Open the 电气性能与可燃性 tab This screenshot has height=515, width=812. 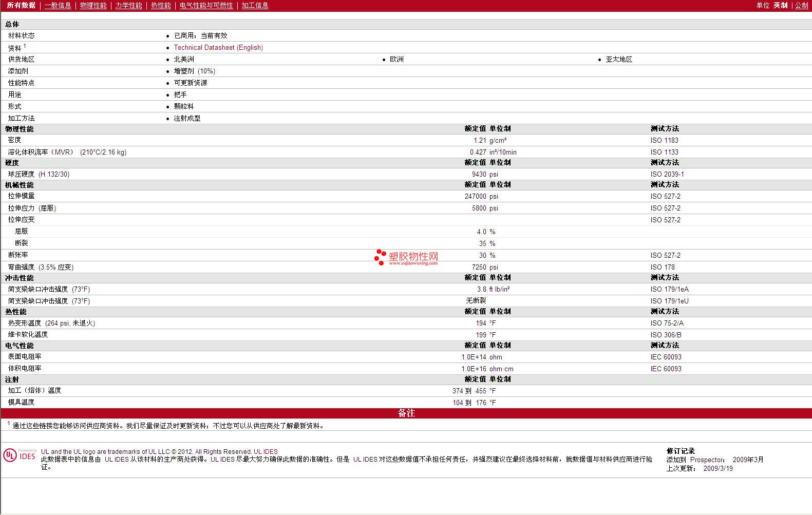click(206, 5)
